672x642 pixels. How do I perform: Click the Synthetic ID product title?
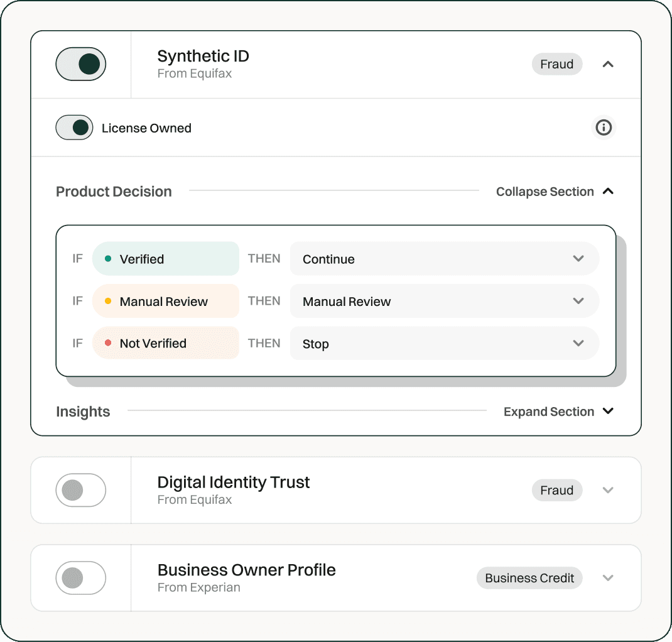click(203, 57)
